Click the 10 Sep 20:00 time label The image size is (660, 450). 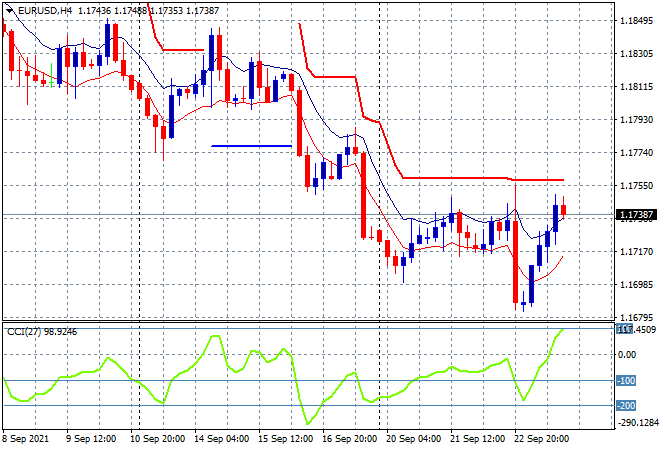coord(157,439)
